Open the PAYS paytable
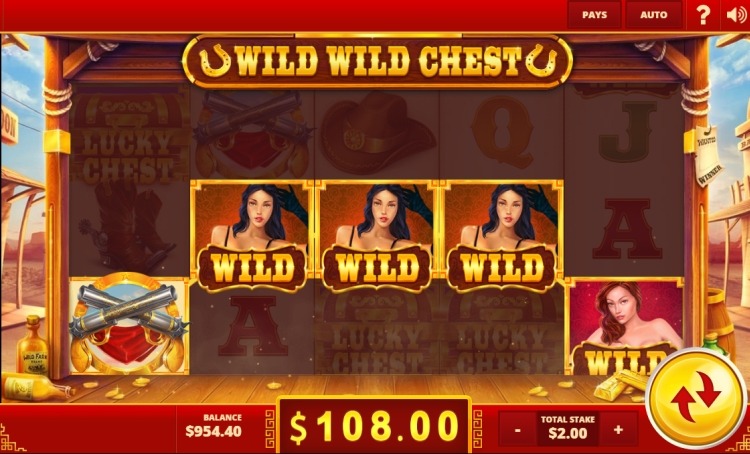This screenshot has height=454, width=750. [x=594, y=15]
